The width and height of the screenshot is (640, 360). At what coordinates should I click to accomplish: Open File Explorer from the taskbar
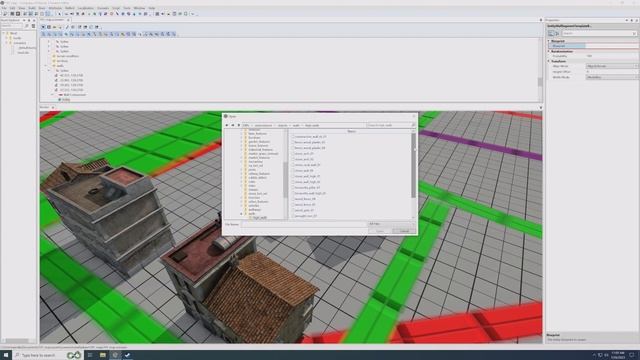102,355
